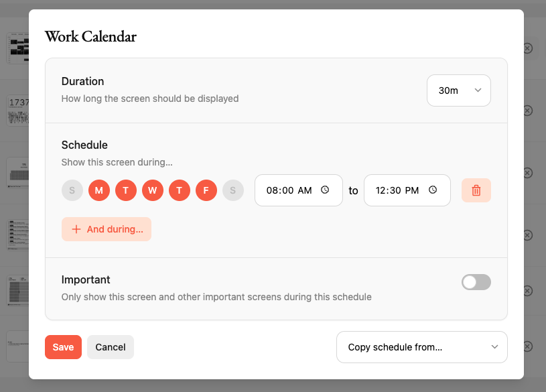This screenshot has width=546, height=392.
Task: Select Sunday in the schedule days
Action: click(x=72, y=190)
